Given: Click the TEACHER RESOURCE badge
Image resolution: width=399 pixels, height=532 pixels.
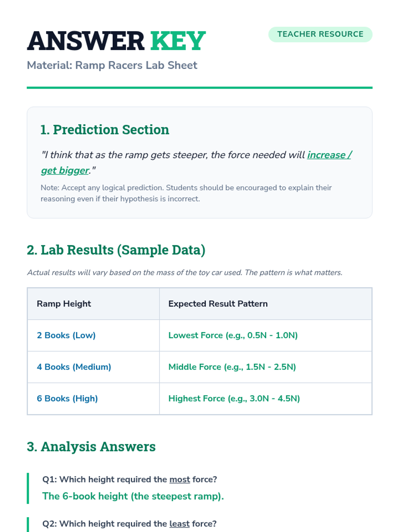Looking at the screenshot, I should click(320, 34).
